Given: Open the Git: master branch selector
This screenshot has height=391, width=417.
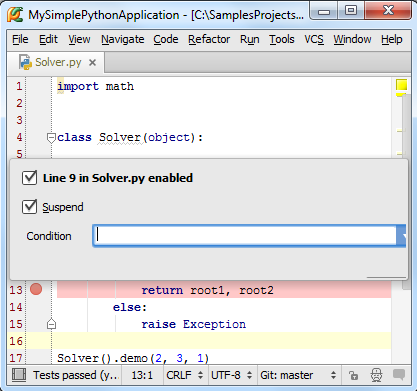Looking at the screenshot, I should (x=298, y=375).
